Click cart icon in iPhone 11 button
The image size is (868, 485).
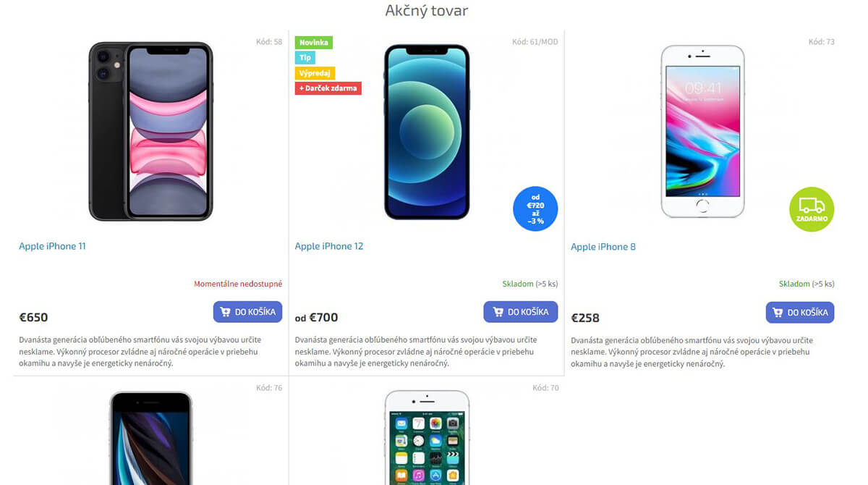point(226,313)
